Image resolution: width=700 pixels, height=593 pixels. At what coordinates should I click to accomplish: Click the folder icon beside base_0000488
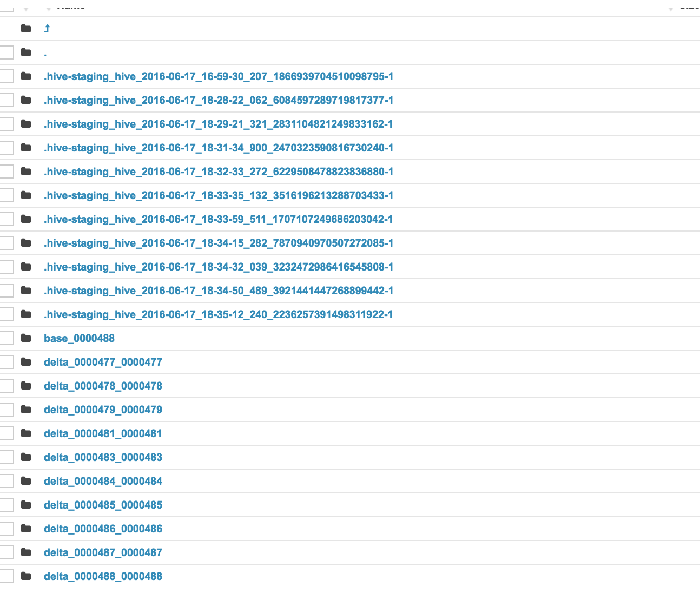click(x=26, y=338)
